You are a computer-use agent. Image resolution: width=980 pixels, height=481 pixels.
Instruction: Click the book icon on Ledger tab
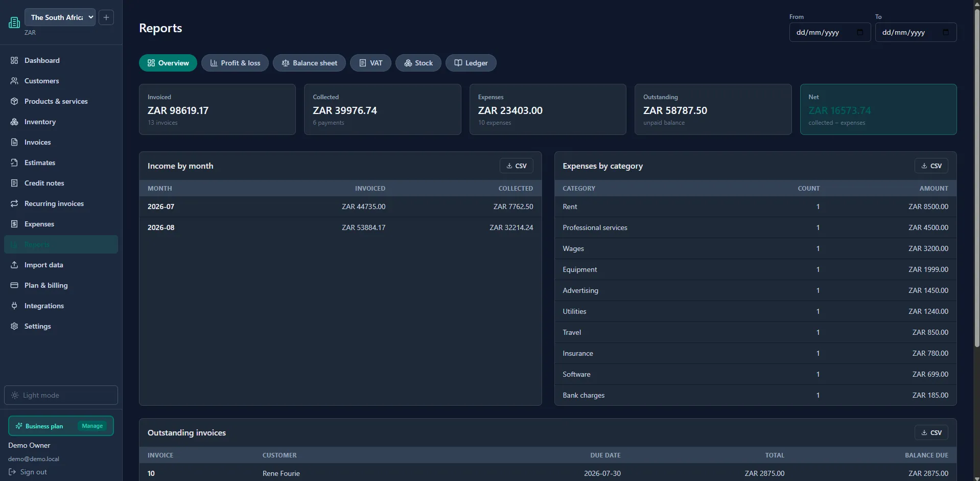(x=458, y=63)
